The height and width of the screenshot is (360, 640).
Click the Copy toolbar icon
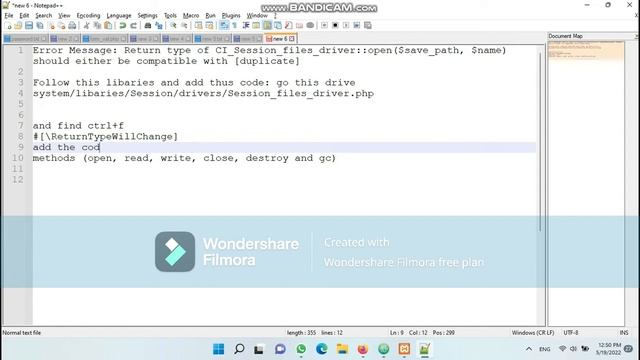pyautogui.click(x=97, y=26)
